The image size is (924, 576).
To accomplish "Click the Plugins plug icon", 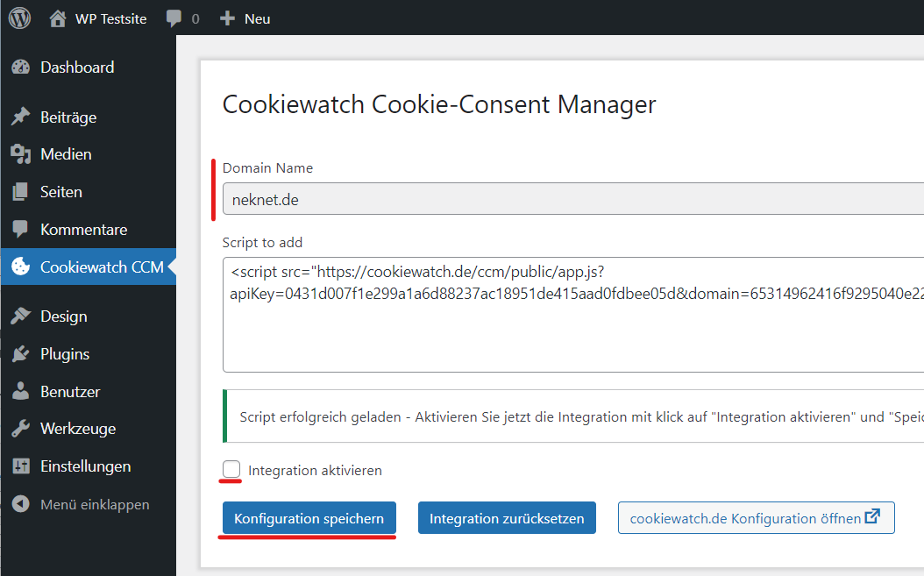I will pyautogui.click(x=21, y=354).
